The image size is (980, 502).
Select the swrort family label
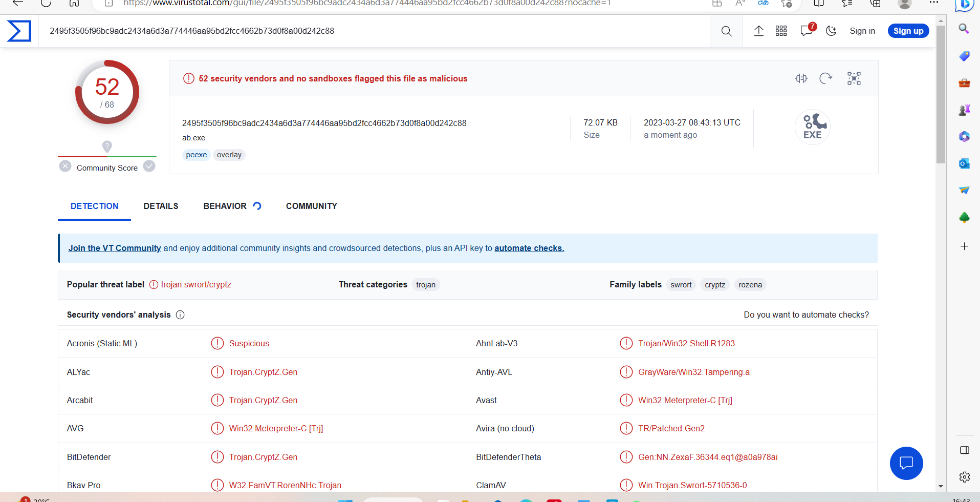(681, 285)
